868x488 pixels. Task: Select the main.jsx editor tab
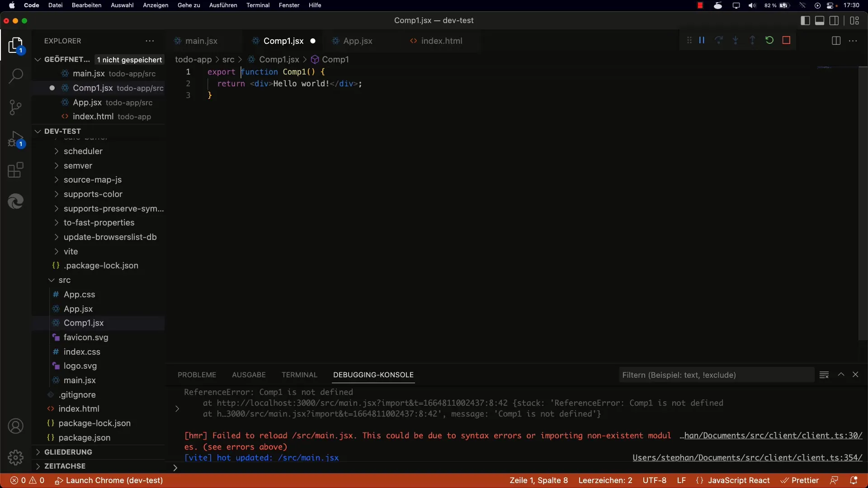pos(201,41)
